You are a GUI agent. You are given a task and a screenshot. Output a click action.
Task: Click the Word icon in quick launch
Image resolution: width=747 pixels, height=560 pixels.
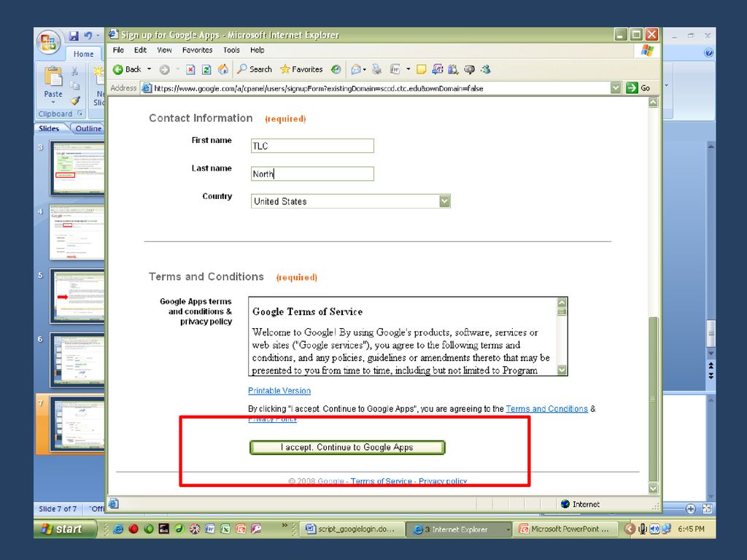[210, 529]
